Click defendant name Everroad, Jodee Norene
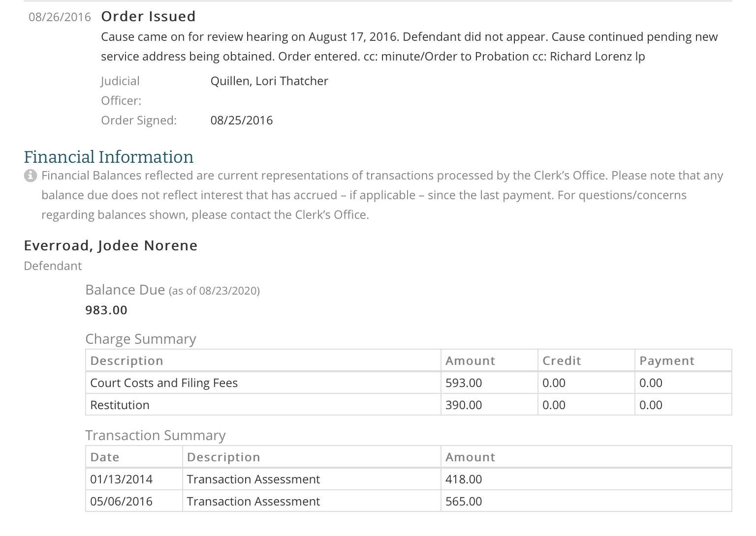This screenshot has width=756, height=536. click(x=111, y=245)
